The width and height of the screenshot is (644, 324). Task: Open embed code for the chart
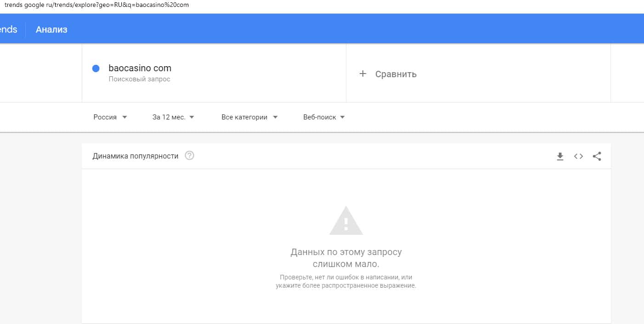coord(578,156)
